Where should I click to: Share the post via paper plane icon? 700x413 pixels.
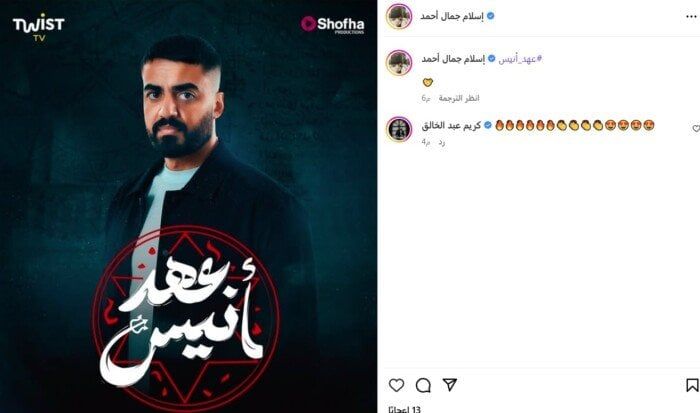point(450,384)
